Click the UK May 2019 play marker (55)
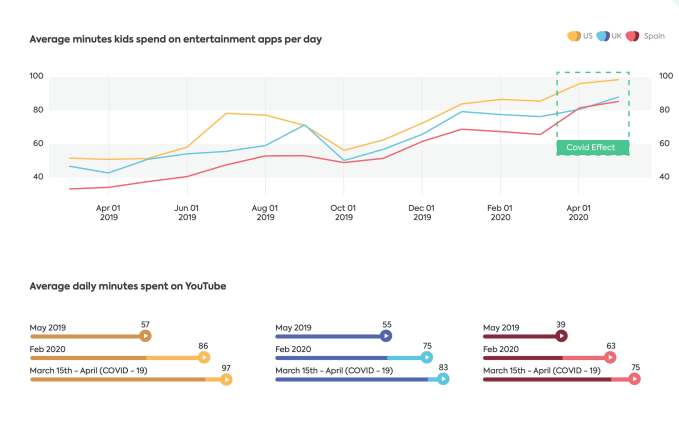The image size is (679, 431). [x=387, y=336]
